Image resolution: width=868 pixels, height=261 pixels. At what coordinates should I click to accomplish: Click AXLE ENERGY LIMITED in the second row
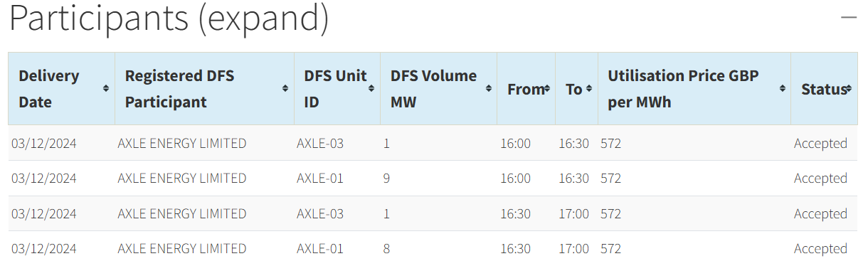click(182, 178)
